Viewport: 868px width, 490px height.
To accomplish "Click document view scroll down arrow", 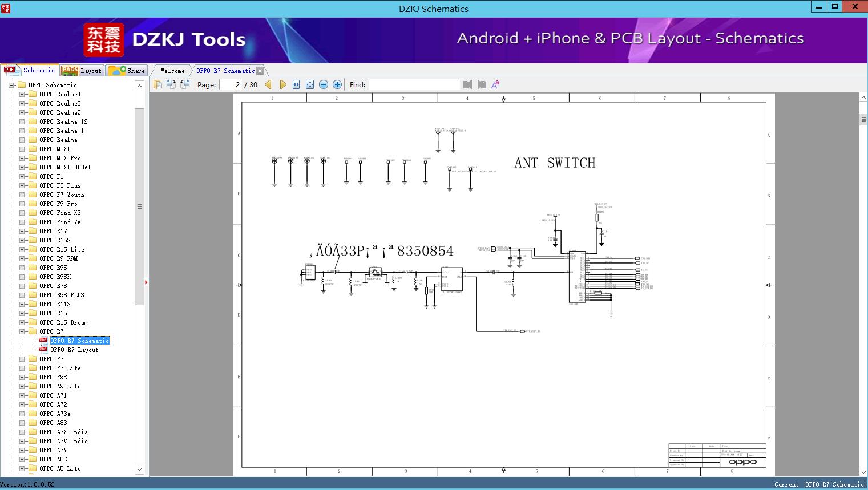I will coord(863,472).
